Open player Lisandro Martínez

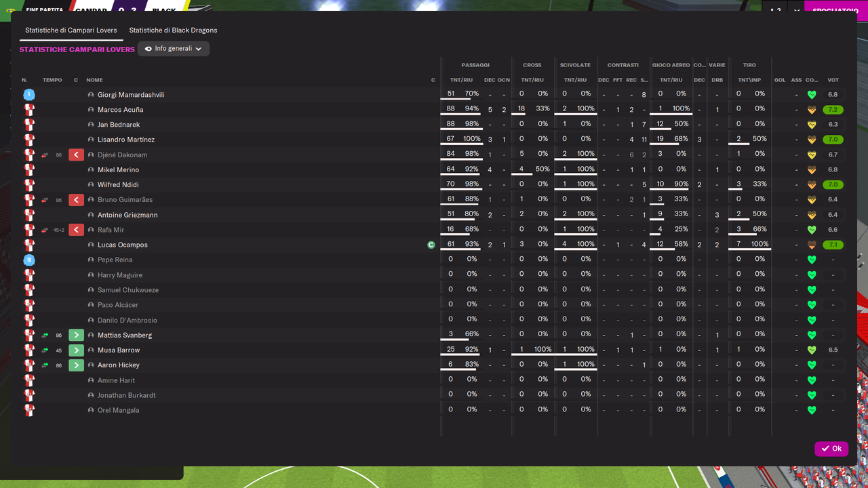coord(126,140)
